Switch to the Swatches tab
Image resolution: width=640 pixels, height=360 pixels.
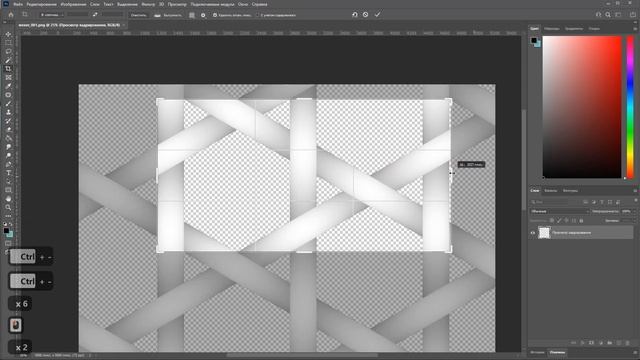[551, 29]
